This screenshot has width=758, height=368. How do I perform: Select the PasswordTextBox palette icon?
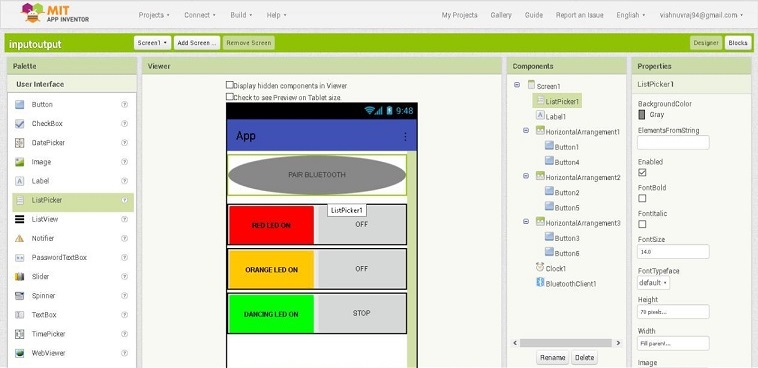[x=19, y=258]
